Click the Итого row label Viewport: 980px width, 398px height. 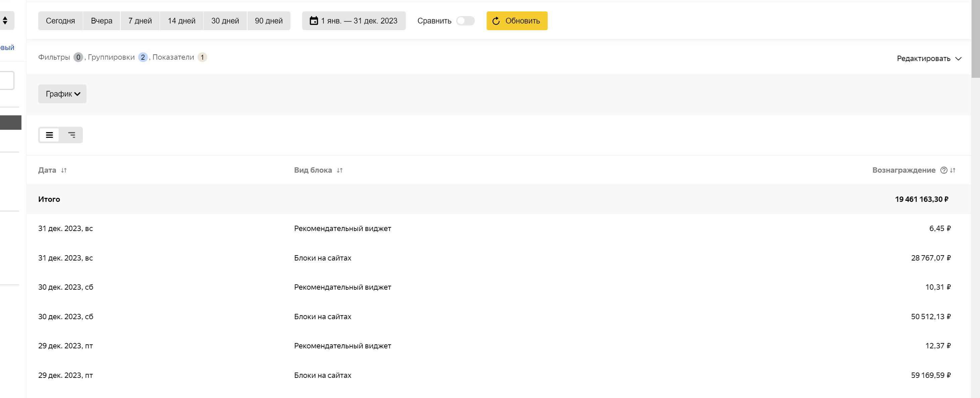pos(49,199)
